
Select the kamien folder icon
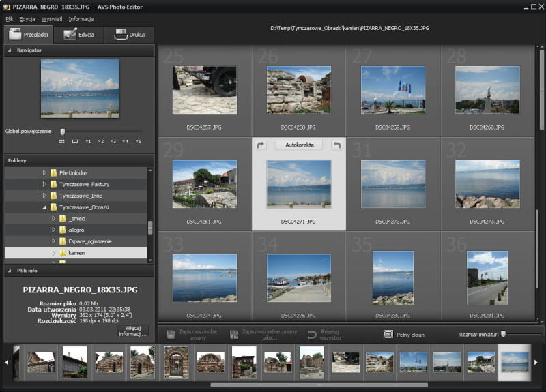click(x=63, y=253)
